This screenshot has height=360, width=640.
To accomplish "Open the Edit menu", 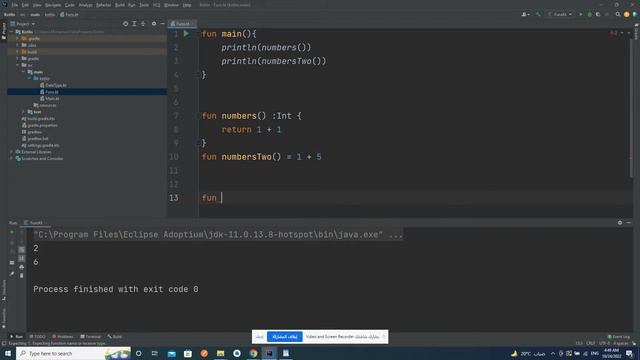I will click(25, 5).
